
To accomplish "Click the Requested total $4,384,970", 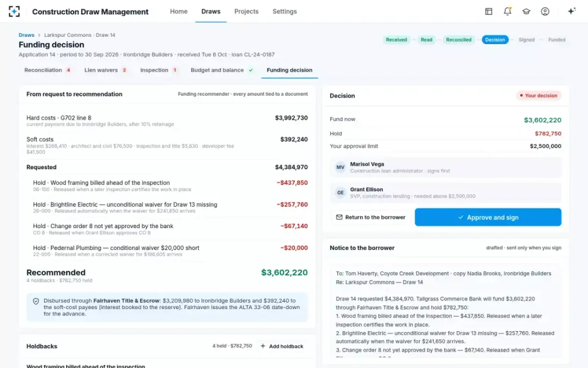I will click(x=292, y=167).
